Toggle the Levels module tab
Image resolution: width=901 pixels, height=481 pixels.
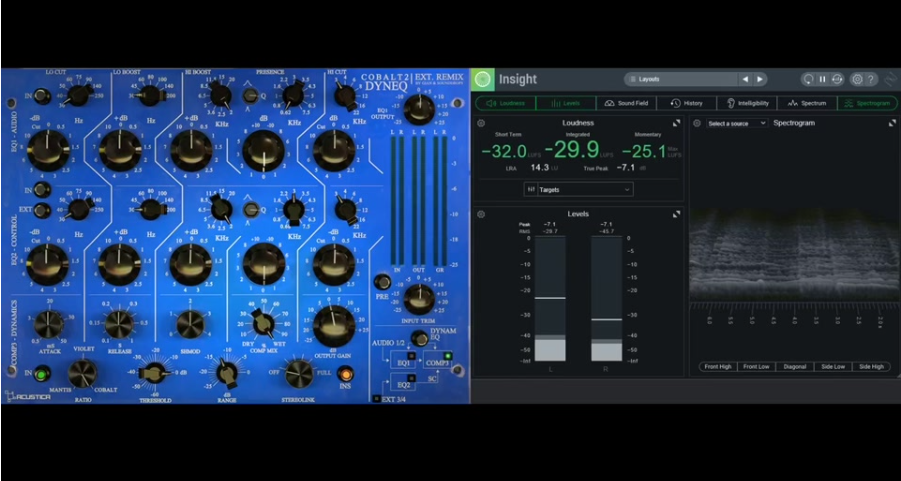[x=566, y=103]
